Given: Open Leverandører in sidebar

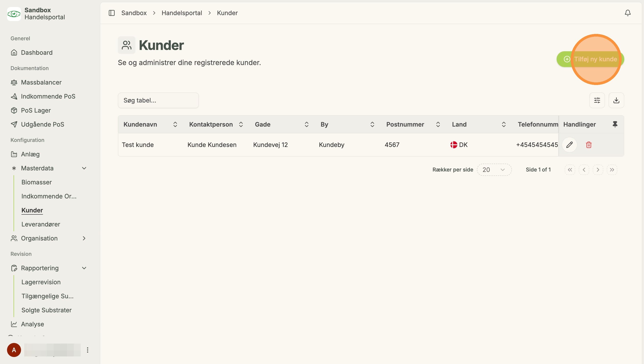Looking at the screenshot, I should [x=41, y=224].
